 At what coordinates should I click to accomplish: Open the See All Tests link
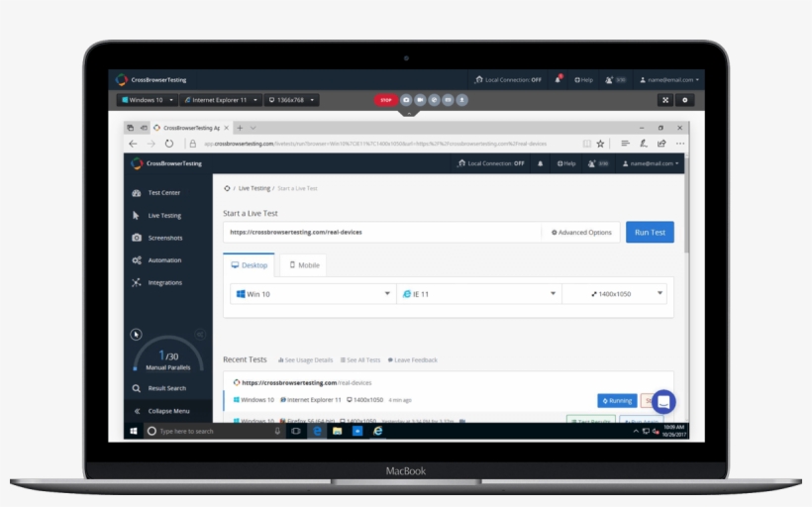coord(360,359)
